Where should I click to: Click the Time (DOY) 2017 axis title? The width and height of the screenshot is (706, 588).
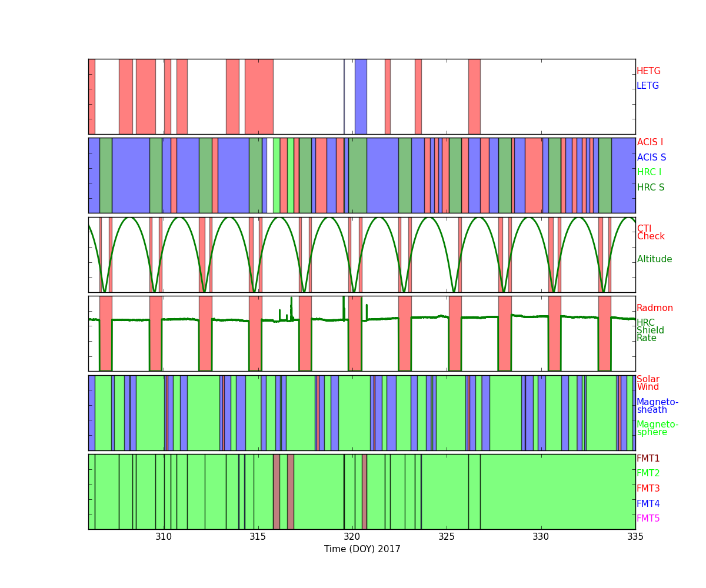pos(362,549)
